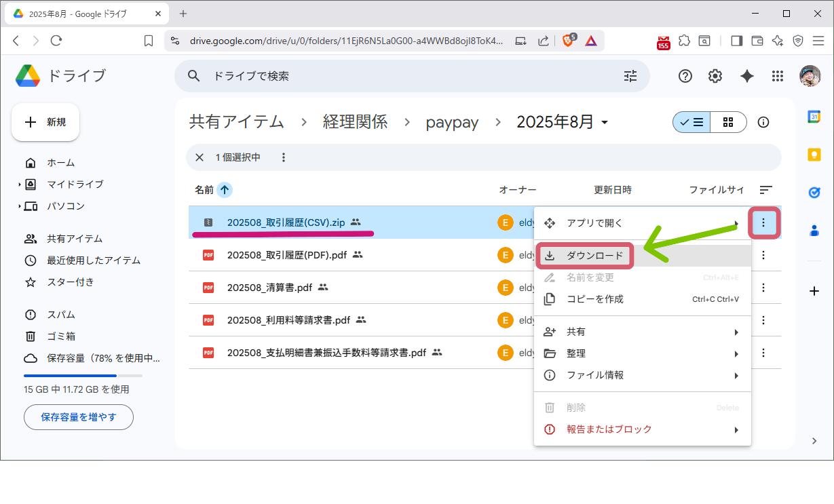Click the help question mark icon
Screen dimensions: 834x504
pos(685,76)
